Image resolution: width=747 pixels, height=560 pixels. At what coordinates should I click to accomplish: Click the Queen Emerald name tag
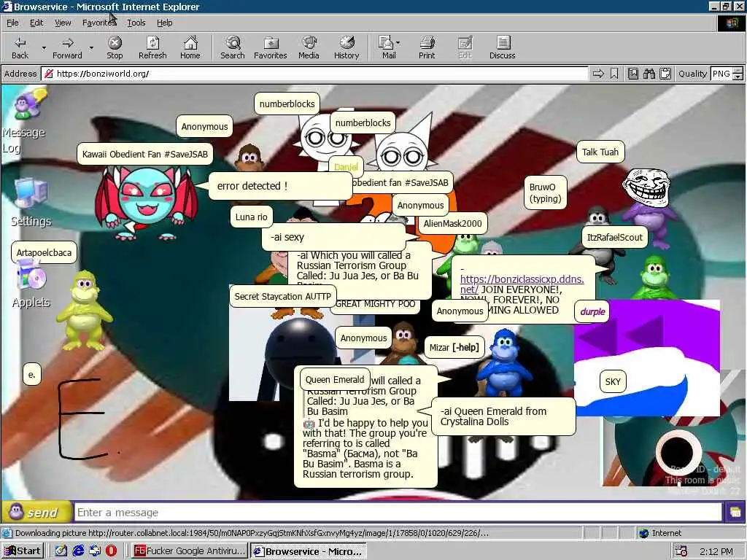click(x=334, y=379)
